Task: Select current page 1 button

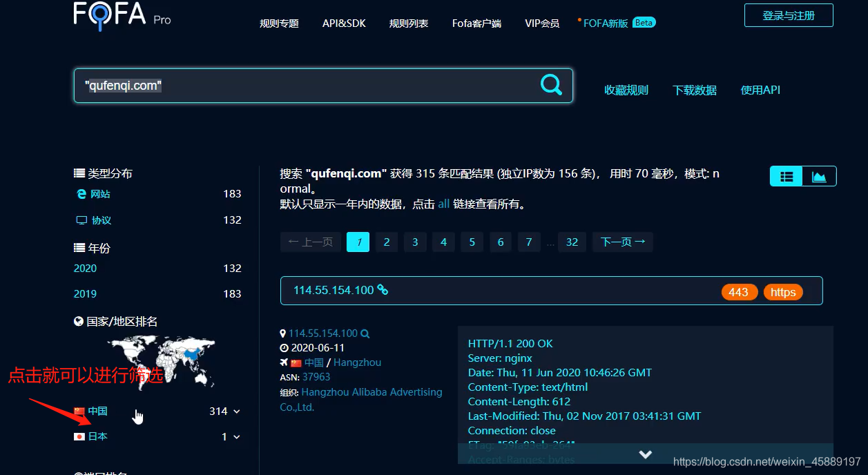Action: 358,242
